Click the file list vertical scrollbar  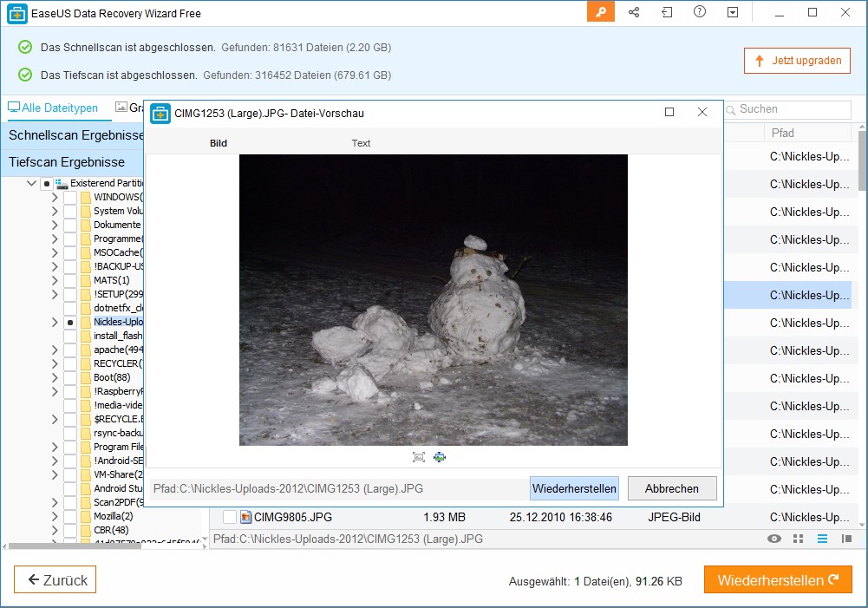(x=862, y=160)
